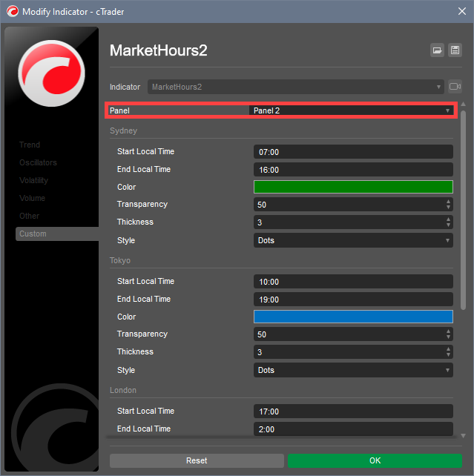
Task: Click the scrollbar up arrow
Action: pyautogui.click(x=463, y=104)
